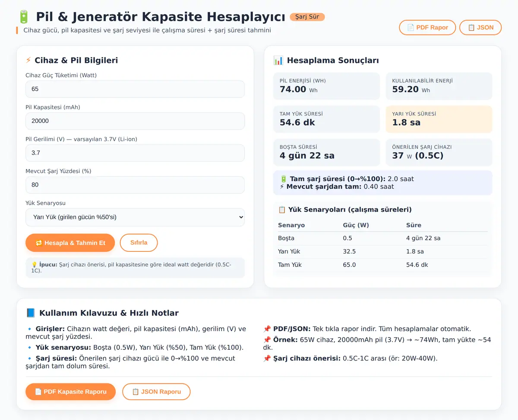Click the Mevcut şarjdan tam 0.40 saat line

(337, 187)
